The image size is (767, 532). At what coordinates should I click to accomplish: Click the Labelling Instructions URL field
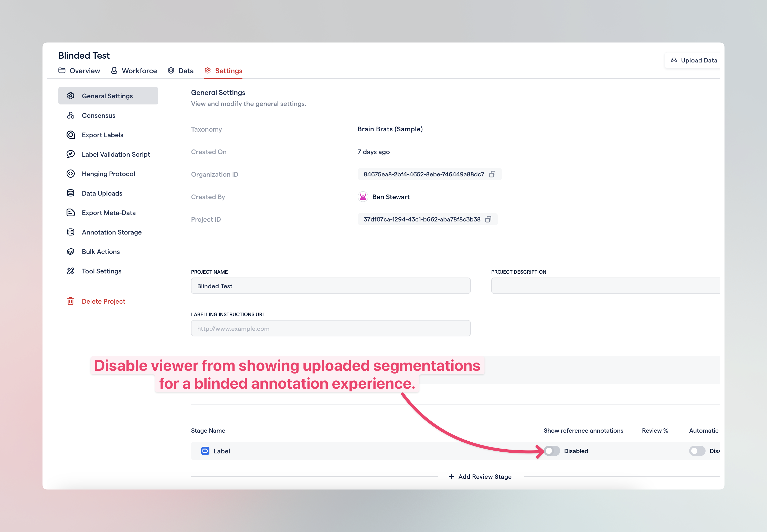(x=331, y=328)
